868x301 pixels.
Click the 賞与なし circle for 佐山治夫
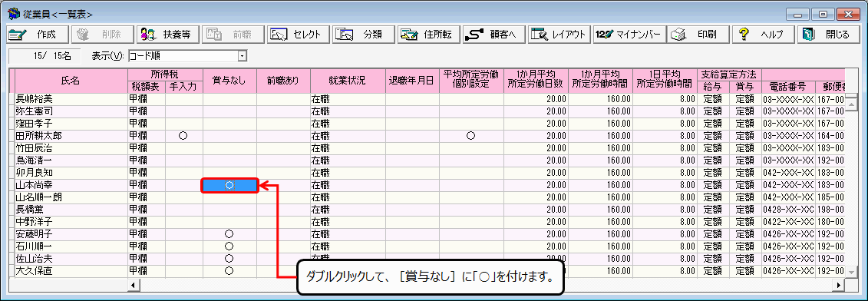[x=229, y=258]
